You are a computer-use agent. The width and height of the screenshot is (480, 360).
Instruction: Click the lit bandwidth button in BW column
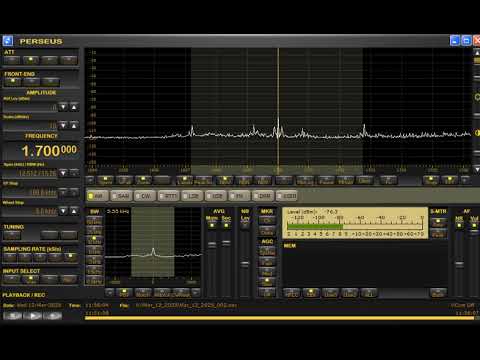click(x=94, y=240)
